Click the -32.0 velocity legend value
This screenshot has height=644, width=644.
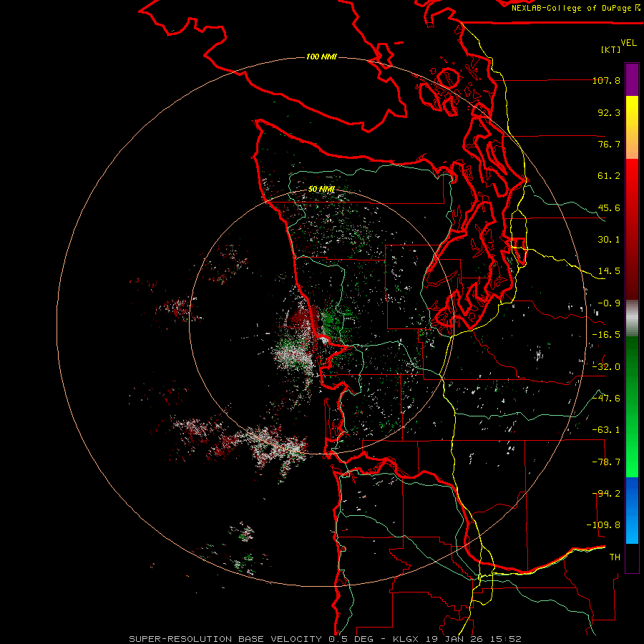point(606,366)
